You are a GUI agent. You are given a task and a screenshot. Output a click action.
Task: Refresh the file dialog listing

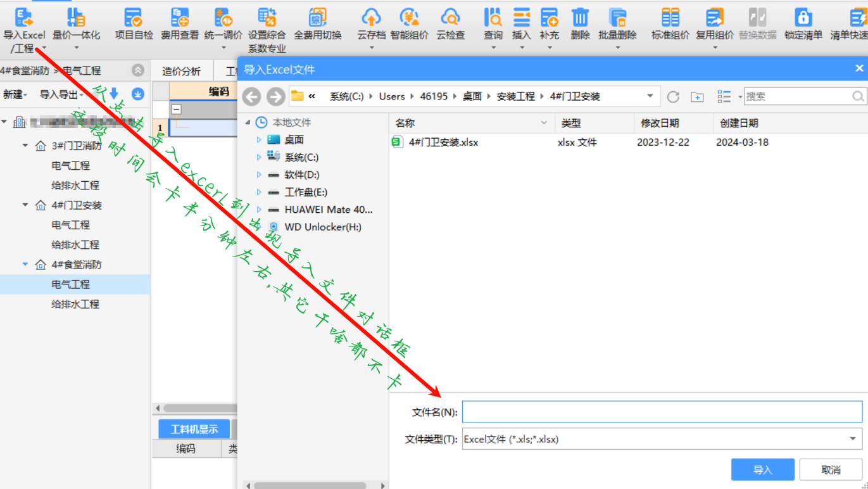tap(673, 96)
